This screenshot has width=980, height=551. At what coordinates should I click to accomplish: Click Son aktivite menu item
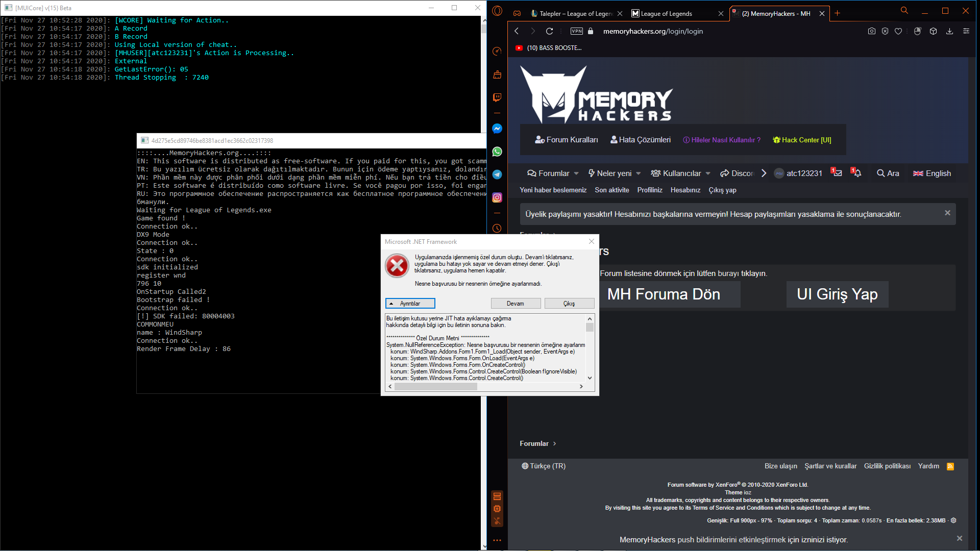[x=612, y=190]
